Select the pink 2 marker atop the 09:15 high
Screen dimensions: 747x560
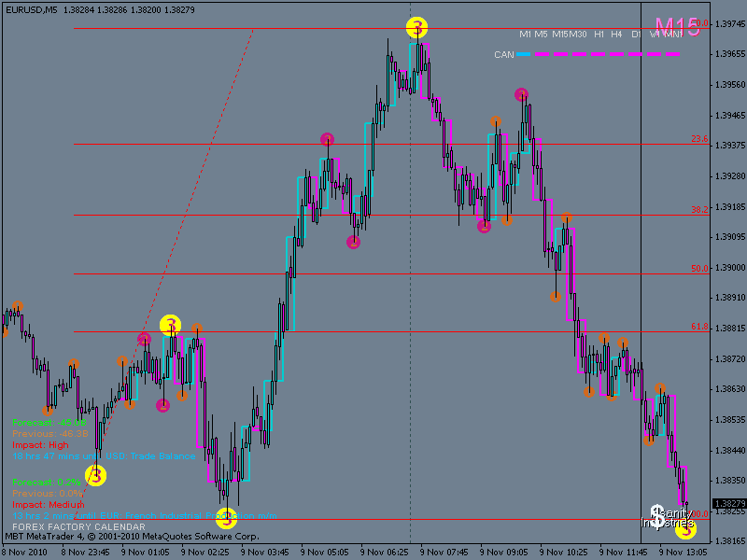coord(522,94)
